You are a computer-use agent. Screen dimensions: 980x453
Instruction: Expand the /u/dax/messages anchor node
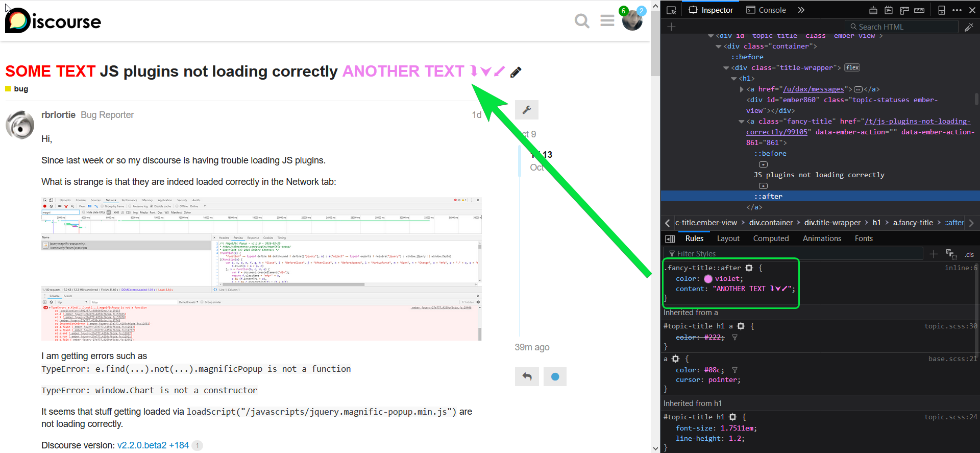click(742, 89)
